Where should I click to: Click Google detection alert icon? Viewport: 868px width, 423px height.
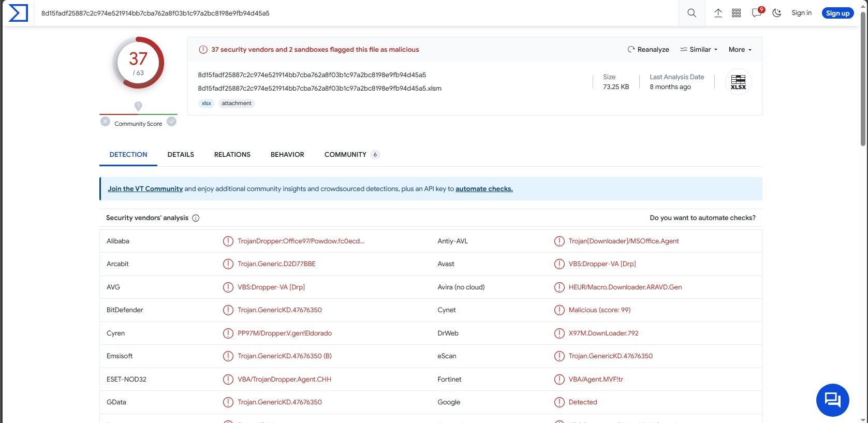tap(560, 402)
